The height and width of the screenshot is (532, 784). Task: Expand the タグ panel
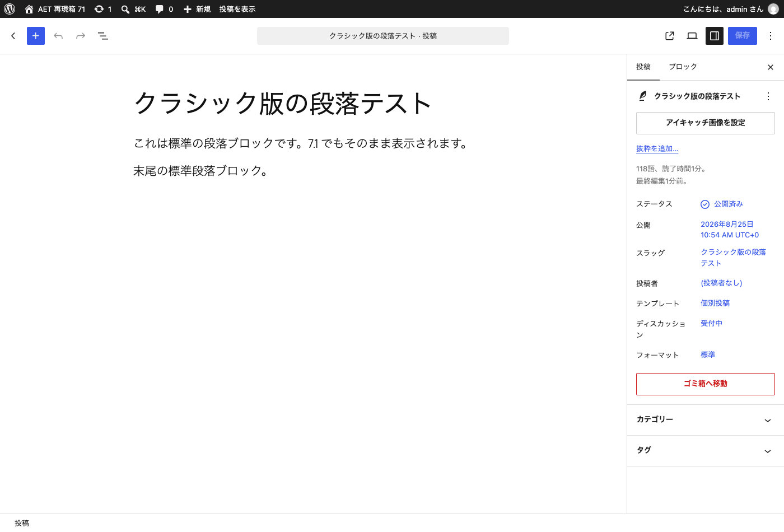pyautogui.click(x=706, y=451)
